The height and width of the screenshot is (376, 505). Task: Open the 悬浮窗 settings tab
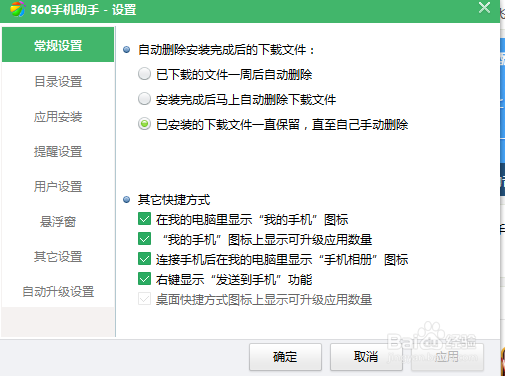[x=58, y=221]
